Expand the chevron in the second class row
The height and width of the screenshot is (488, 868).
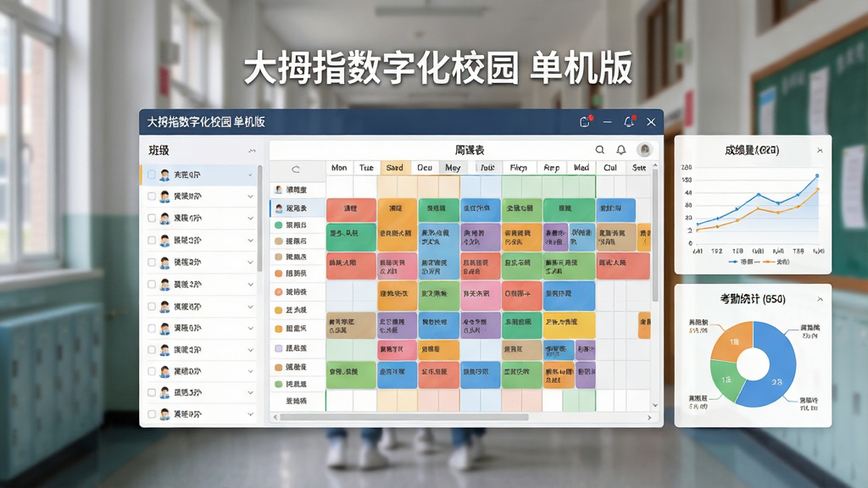coord(250,197)
